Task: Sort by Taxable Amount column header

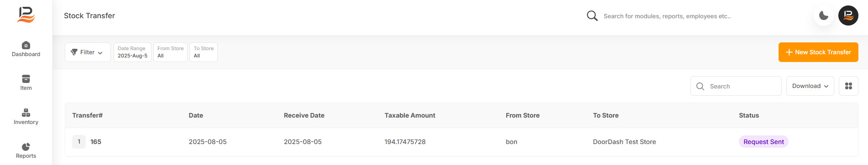Action: pos(410,115)
